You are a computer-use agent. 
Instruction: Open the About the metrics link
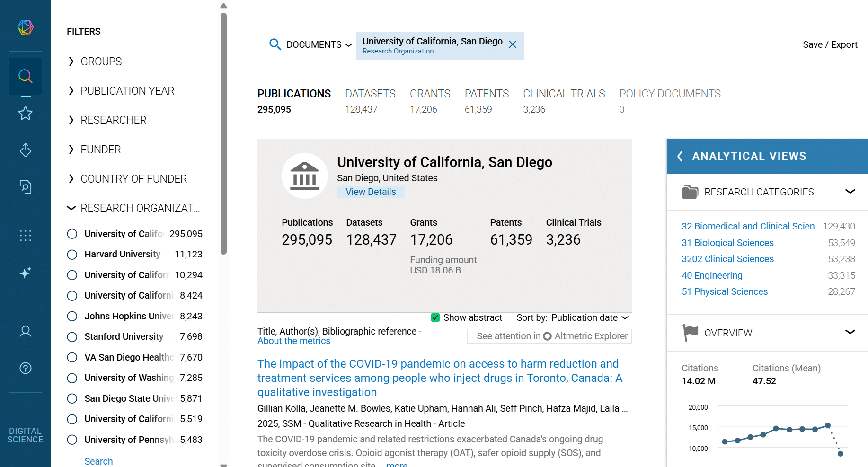tap(293, 341)
